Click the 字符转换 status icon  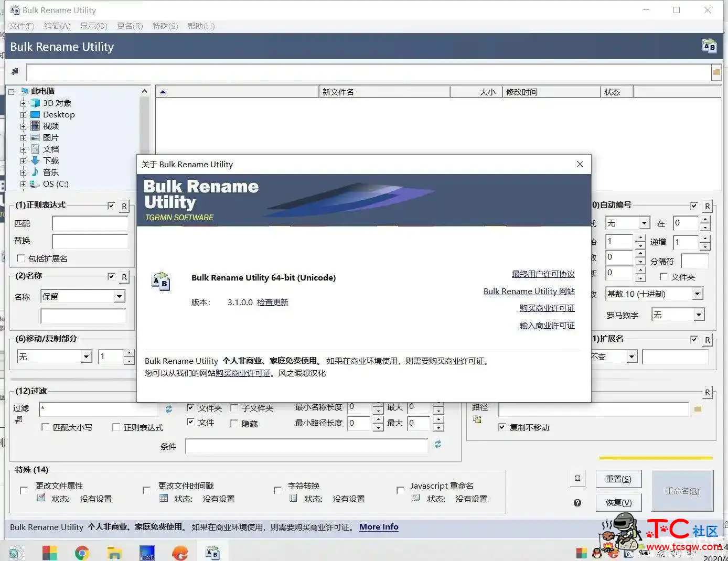pos(293,498)
